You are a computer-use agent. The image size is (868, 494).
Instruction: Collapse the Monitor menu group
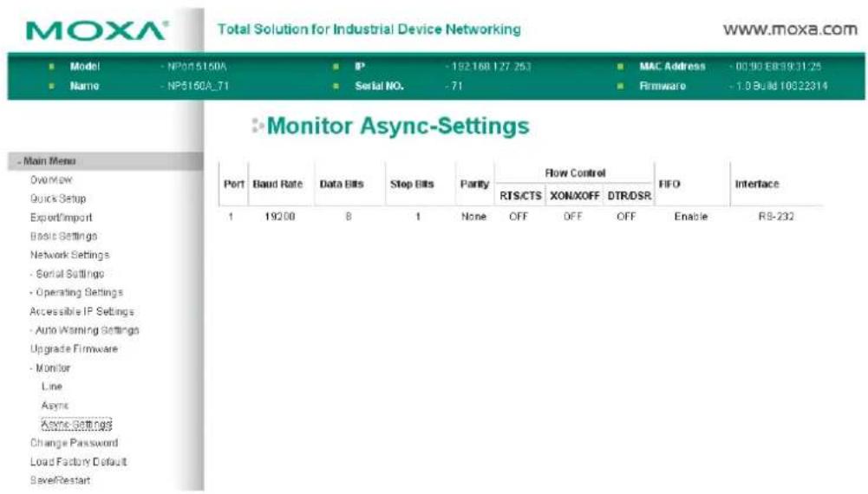click(51, 367)
